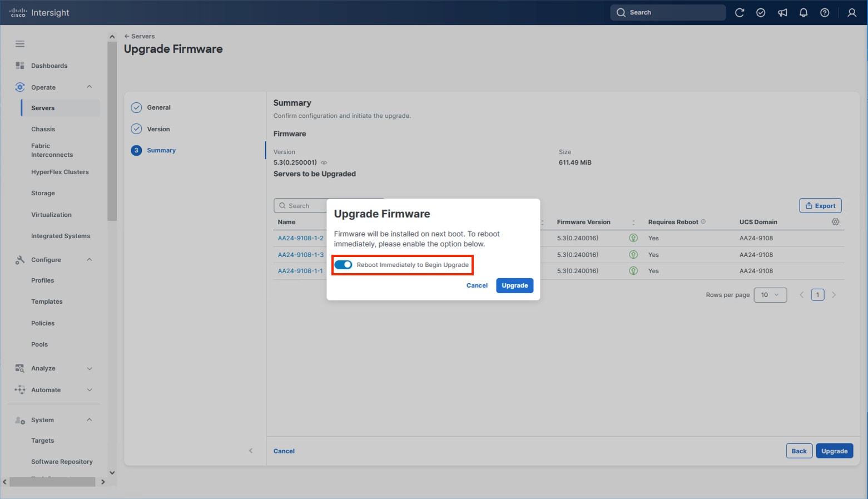Go to previous table page arrow
This screenshot has width=868, height=499.
(802, 295)
